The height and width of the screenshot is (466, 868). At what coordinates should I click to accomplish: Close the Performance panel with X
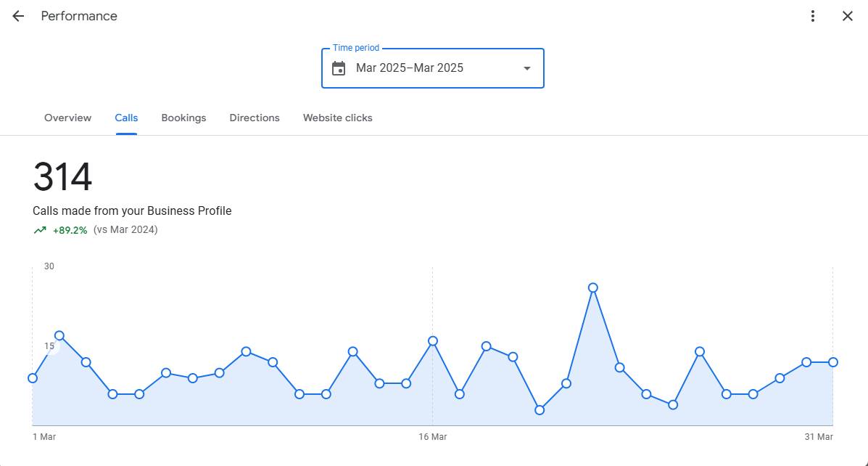click(x=847, y=16)
